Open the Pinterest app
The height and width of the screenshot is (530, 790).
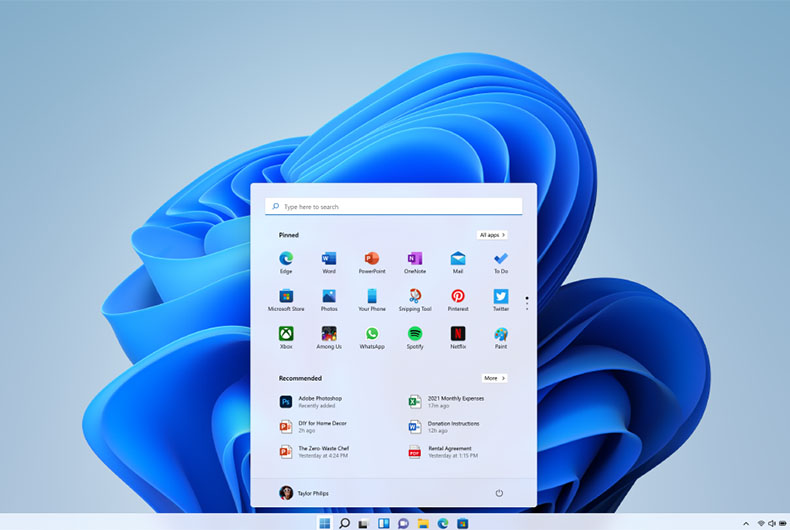click(457, 300)
